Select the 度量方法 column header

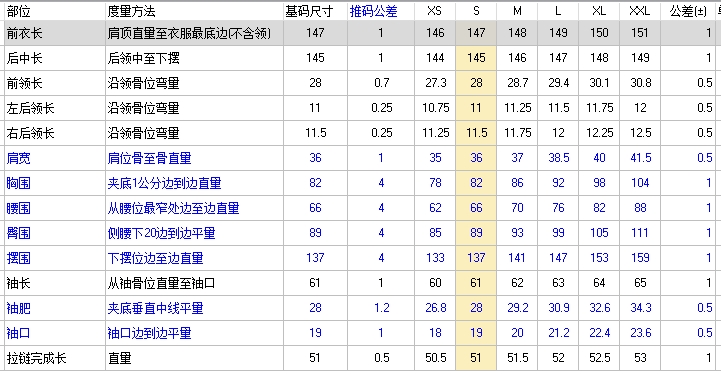132,11
